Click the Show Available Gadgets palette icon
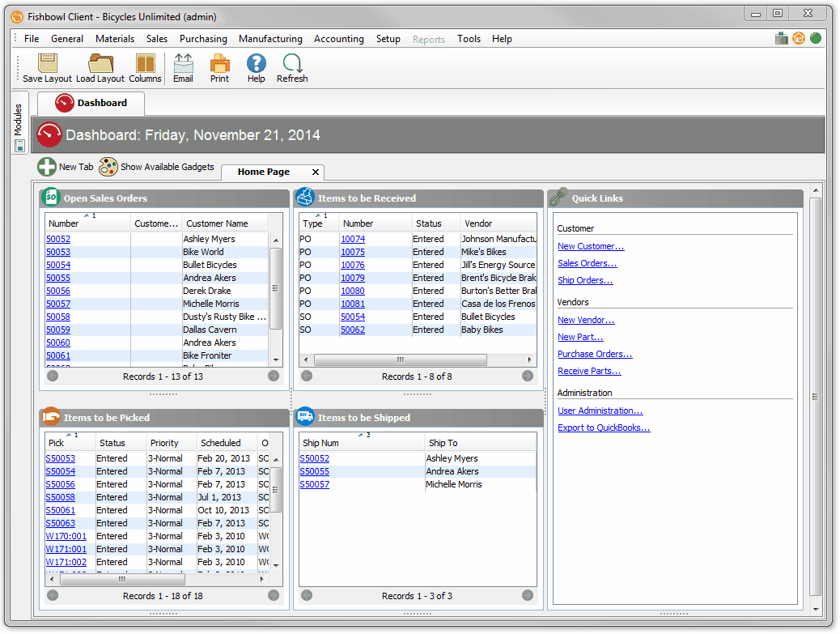This screenshot has width=840, height=634. tap(108, 167)
